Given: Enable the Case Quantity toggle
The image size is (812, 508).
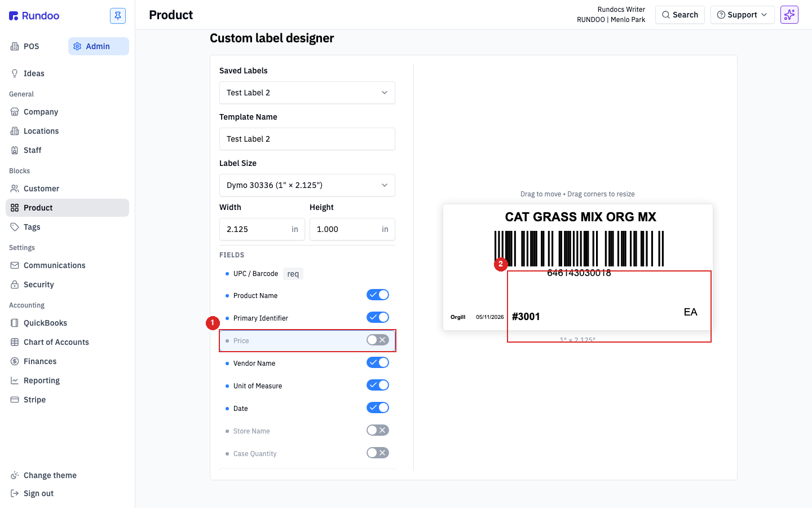Looking at the screenshot, I should click(x=378, y=453).
